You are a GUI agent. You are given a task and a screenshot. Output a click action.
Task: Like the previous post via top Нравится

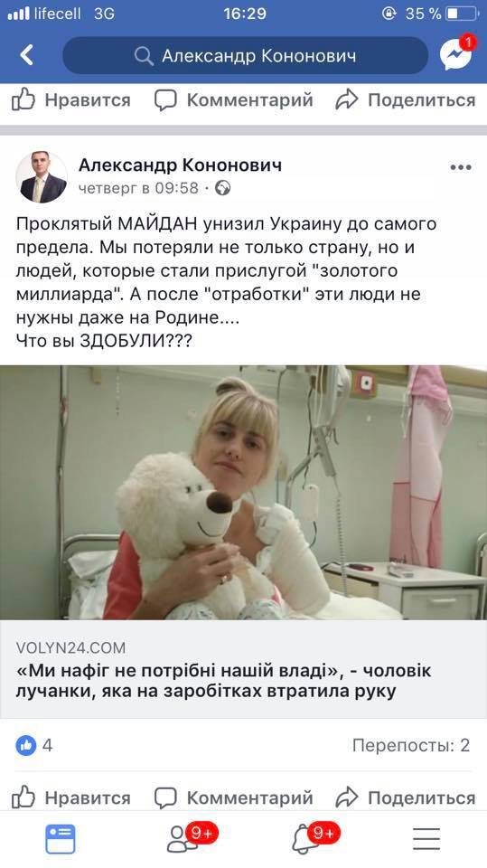click(x=71, y=100)
